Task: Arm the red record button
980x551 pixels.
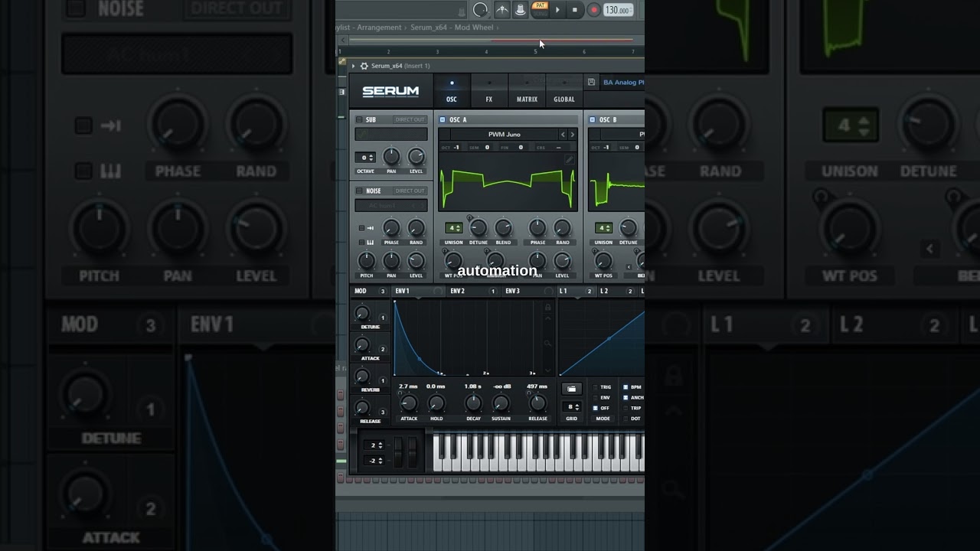Action: (594, 10)
